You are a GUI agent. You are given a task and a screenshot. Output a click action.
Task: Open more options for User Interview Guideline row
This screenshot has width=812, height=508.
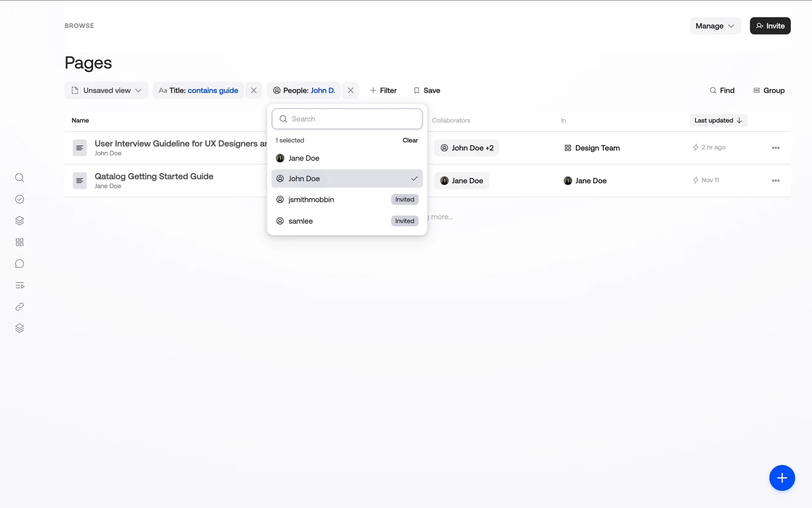pos(775,148)
